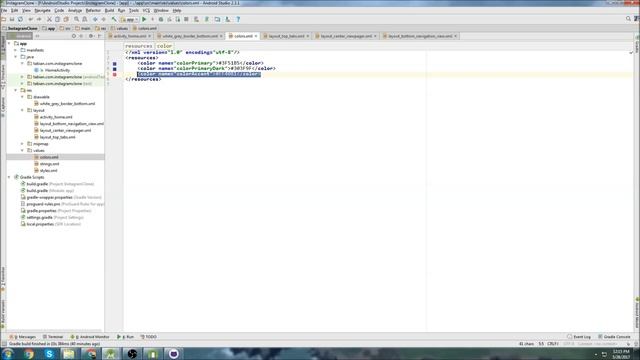
Task: Open the Run tool window button
Action: pyautogui.click(x=126, y=337)
